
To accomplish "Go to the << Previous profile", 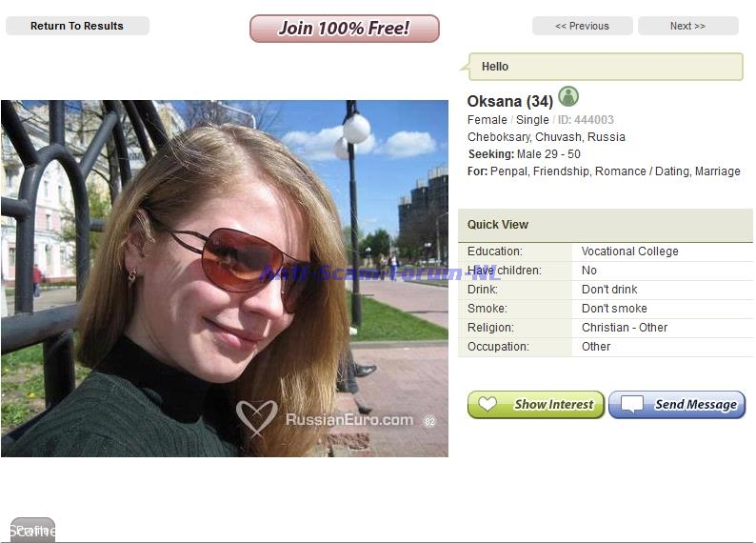I will 582,26.
